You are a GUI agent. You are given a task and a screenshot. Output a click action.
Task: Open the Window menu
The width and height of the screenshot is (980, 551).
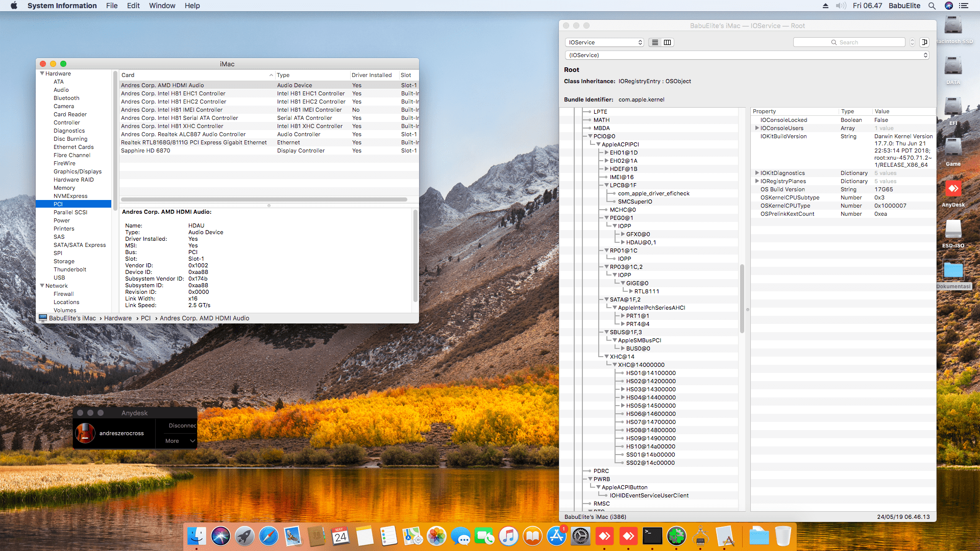[162, 6]
